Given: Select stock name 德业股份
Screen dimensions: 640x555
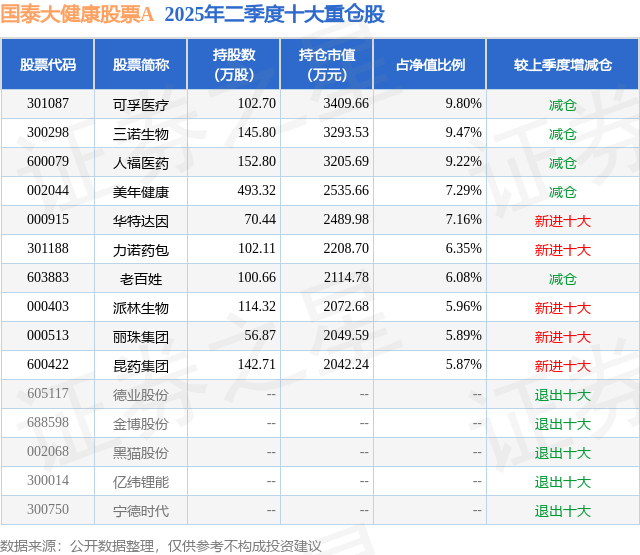Looking at the screenshot, I should click(x=141, y=395).
